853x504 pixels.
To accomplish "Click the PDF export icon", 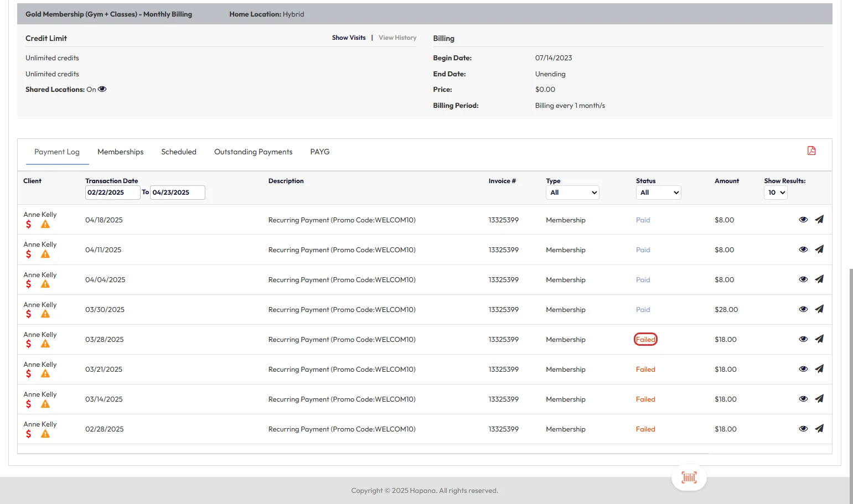I will (x=811, y=151).
